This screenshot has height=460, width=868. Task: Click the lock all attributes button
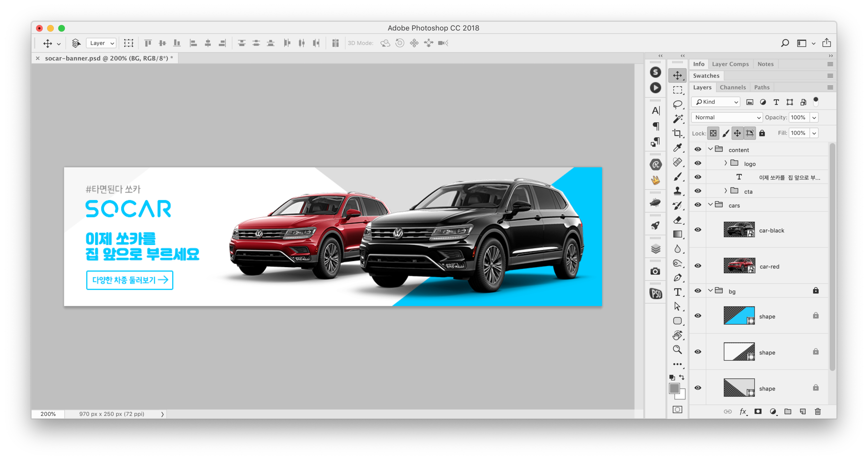coord(762,133)
